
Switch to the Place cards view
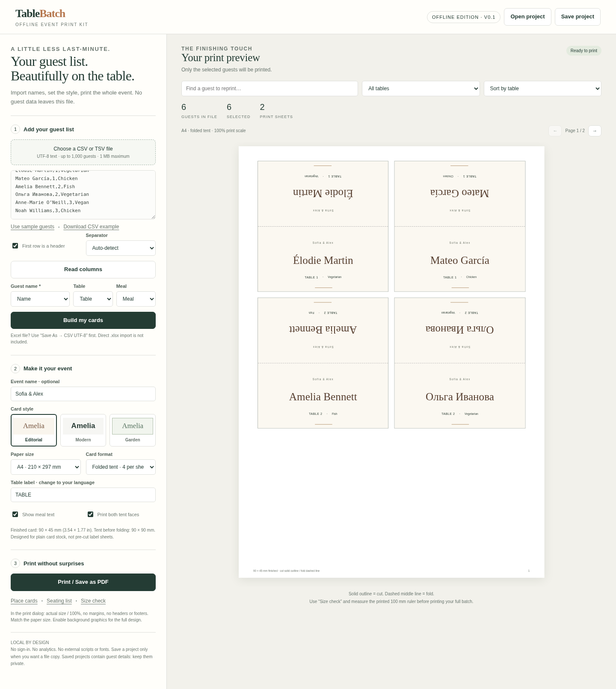click(24, 601)
